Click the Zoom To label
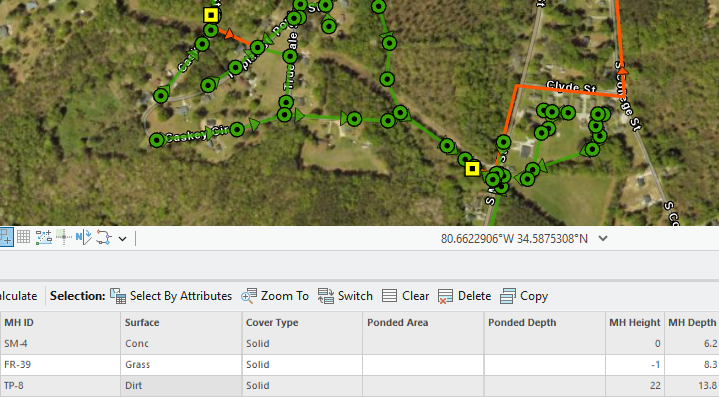 (x=285, y=296)
